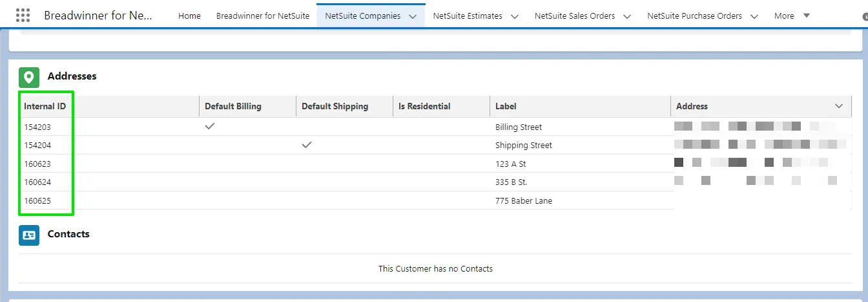Expand the NetSuite Companies tab chevron

[413, 16]
